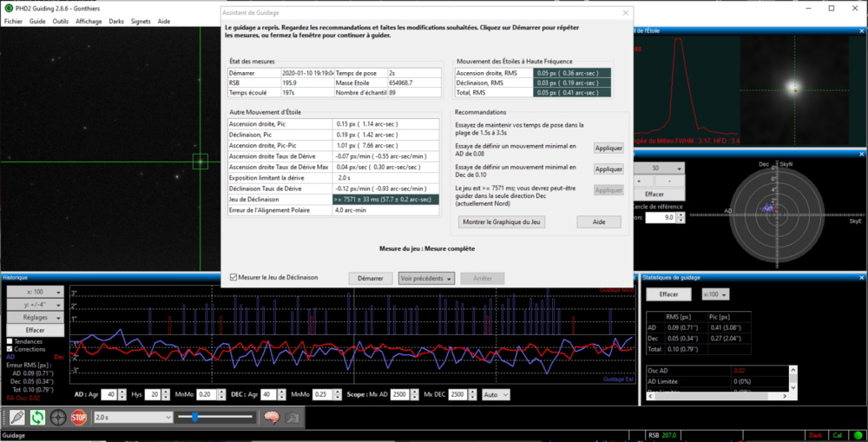The width and height of the screenshot is (868, 442).
Task: Click minus zoom button in target panel
Action: coord(670,181)
